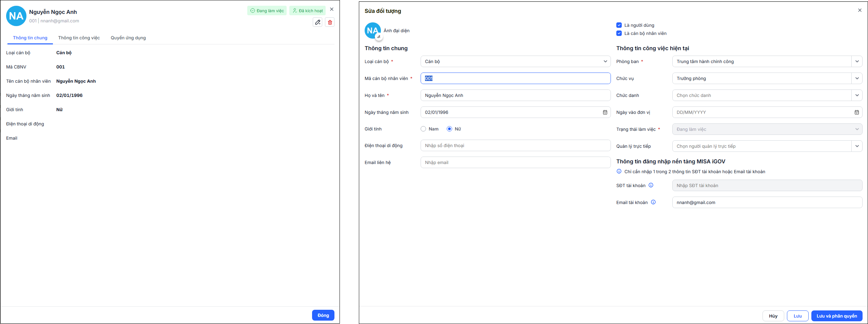Click the Nhập SĐT tài khoản input
The height and width of the screenshot is (324, 868).
pos(767,186)
